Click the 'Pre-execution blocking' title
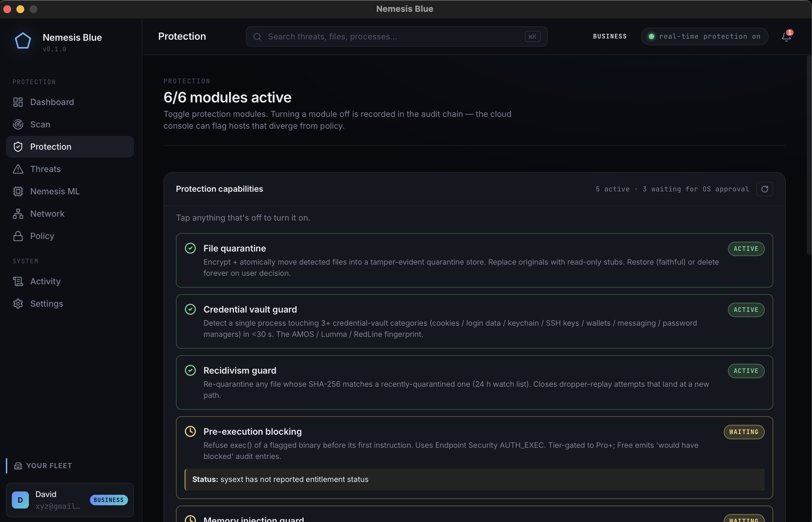This screenshot has height=522, width=812. point(252,431)
